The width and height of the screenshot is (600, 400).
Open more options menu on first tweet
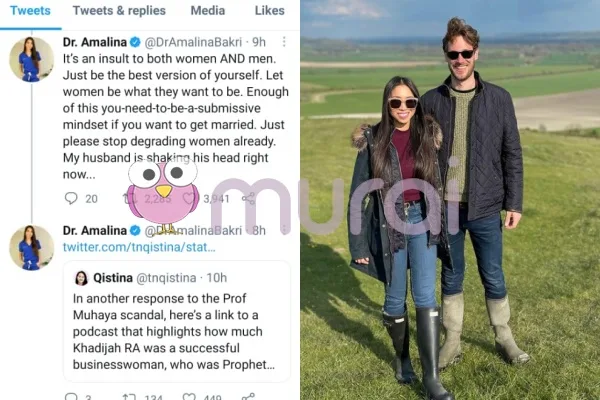click(284, 42)
